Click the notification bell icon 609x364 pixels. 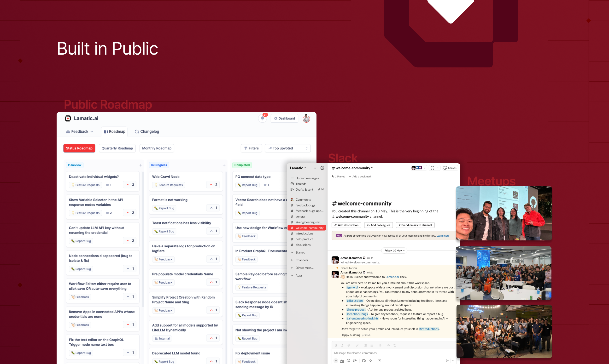point(262,119)
